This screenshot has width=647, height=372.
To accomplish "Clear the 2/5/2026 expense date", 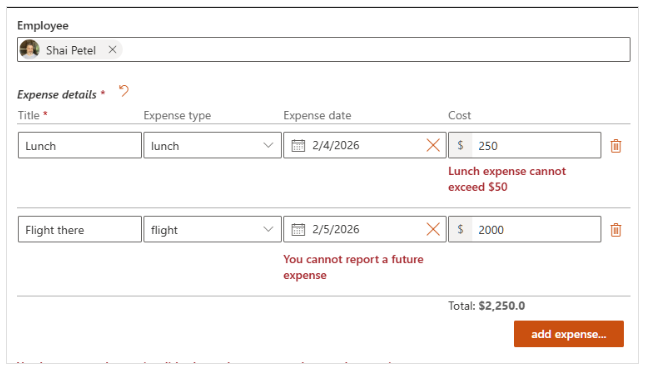I will pyautogui.click(x=433, y=229).
